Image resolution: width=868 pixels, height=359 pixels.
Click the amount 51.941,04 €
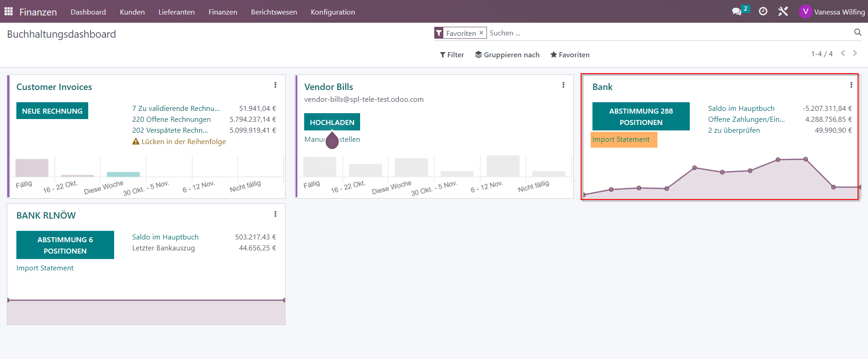(x=257, y=109)
